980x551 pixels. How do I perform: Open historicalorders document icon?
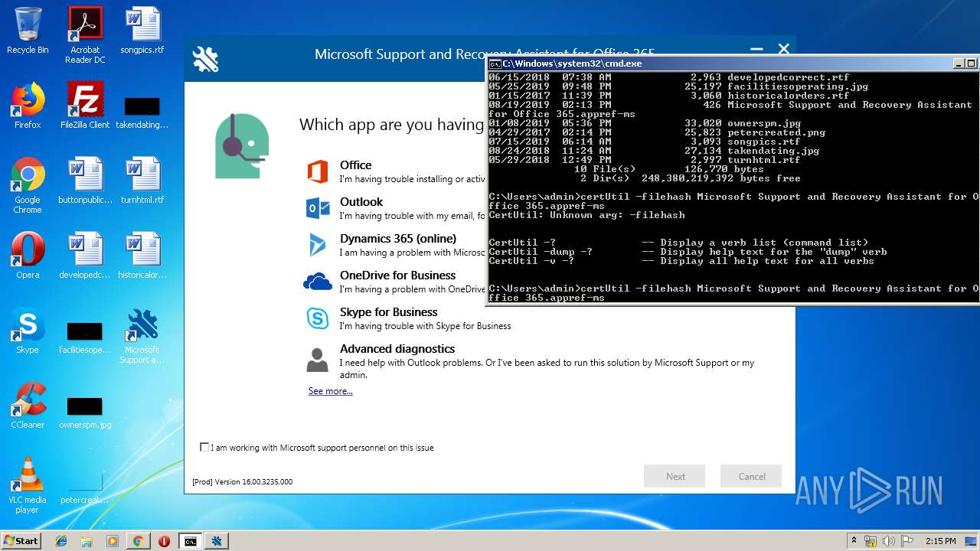point(142,256)
